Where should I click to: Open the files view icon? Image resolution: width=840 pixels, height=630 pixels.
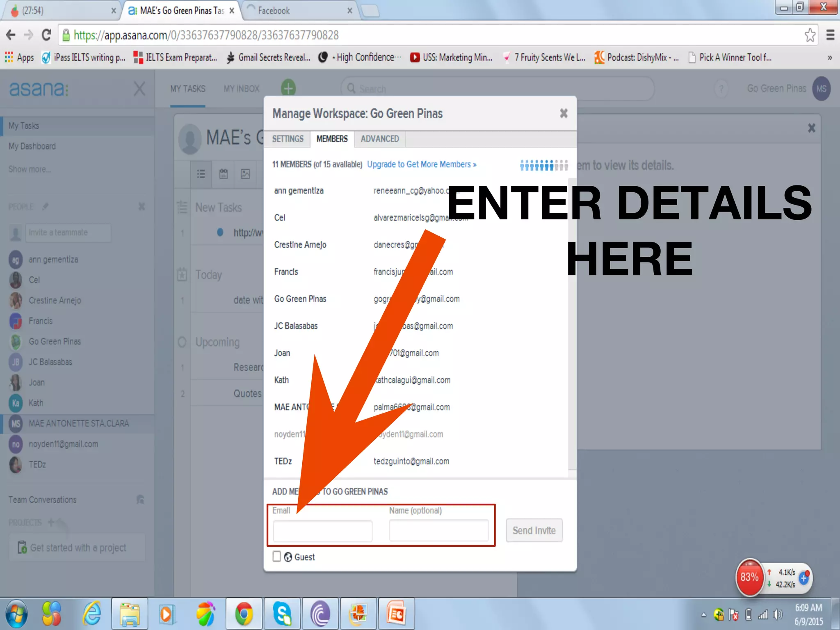pos(245,174)
